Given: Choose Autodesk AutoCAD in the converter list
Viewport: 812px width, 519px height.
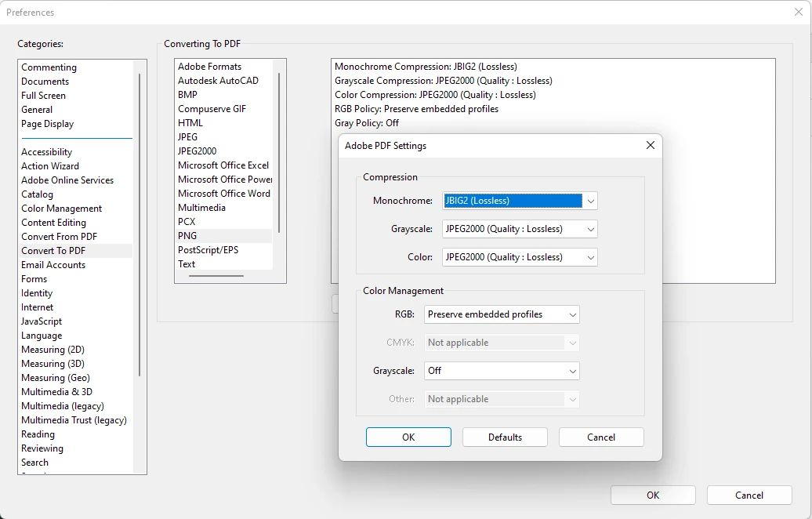Looking at the screenshot, I should tap(218, 80).
